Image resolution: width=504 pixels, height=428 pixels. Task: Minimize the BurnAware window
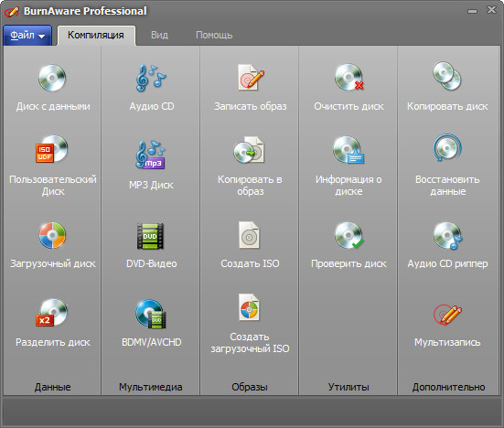coord(472,11)
